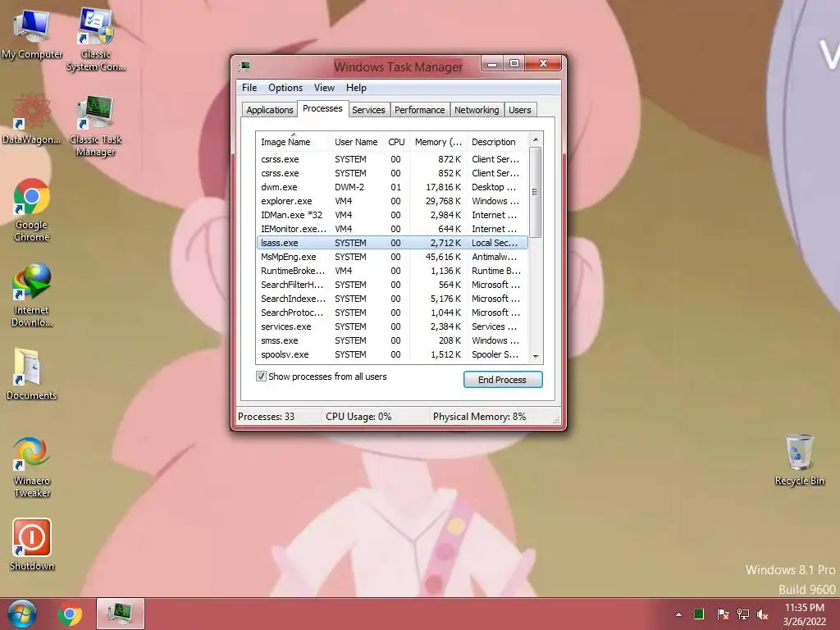Open Classic Task Manager desktop shortcut
The height and width of the screenshot is (630, 840).
point(95,125)
